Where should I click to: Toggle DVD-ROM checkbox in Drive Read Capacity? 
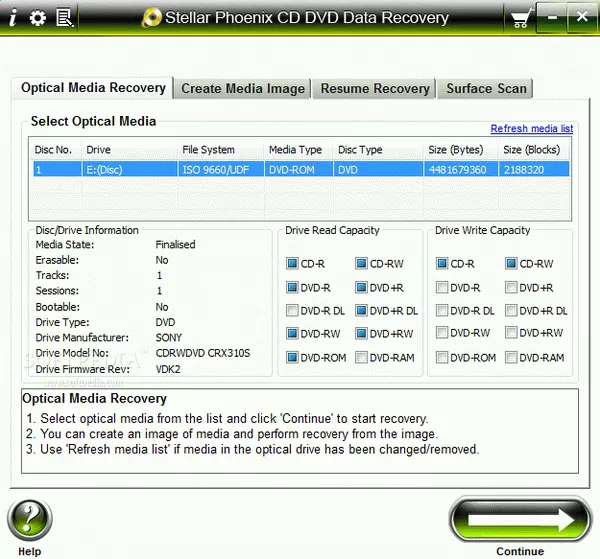[292, 357]
